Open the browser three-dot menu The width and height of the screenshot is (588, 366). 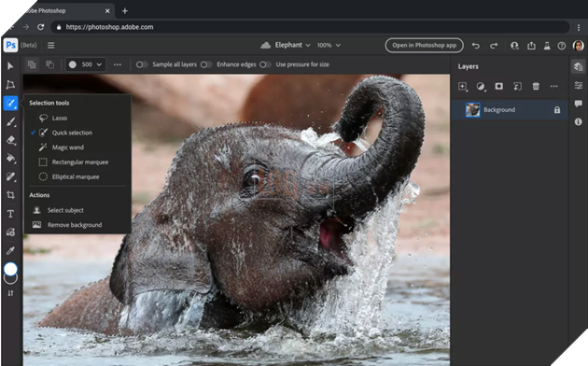(579, 27)
